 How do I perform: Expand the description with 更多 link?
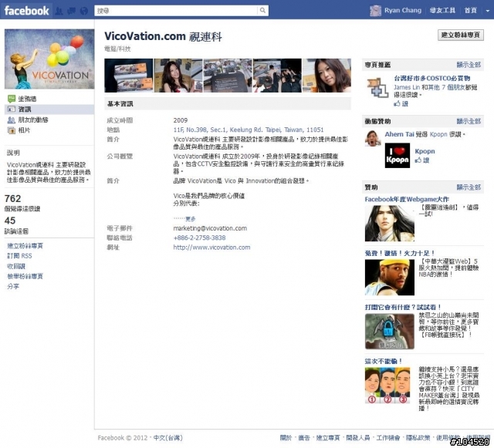pos(191,219)
